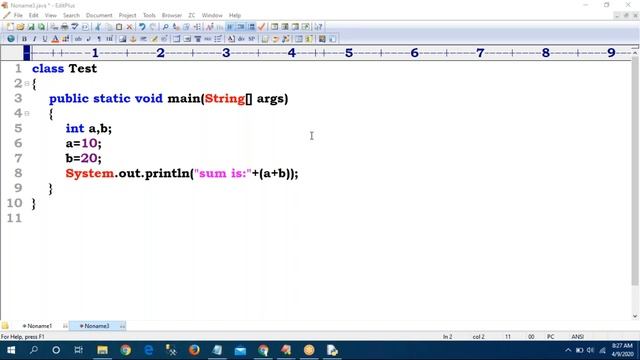The width and height of the screenshot is (640, 360).
Task: Open the File menu
Action: (18, 16)
